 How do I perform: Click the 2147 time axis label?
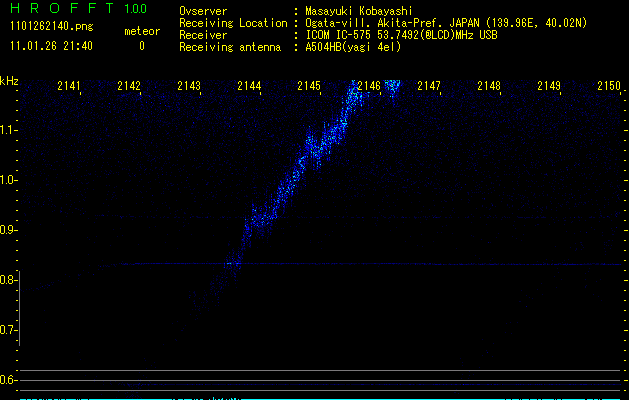coord(429,86)
